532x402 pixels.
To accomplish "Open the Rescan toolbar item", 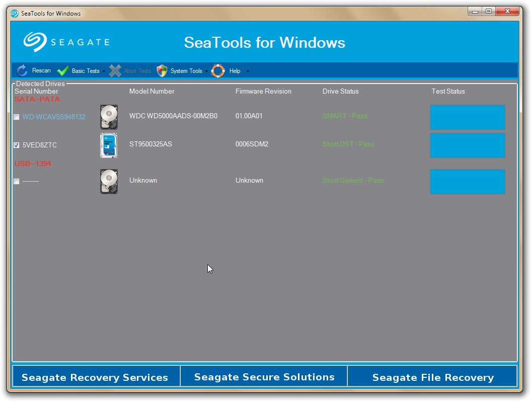I will pyautogui.click(x=41, y=70).
